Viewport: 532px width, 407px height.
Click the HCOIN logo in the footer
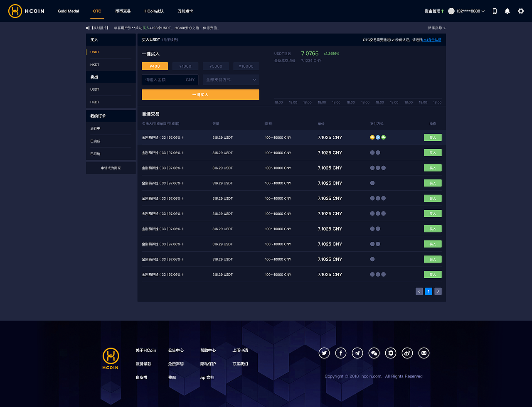[x=111, y=359]
